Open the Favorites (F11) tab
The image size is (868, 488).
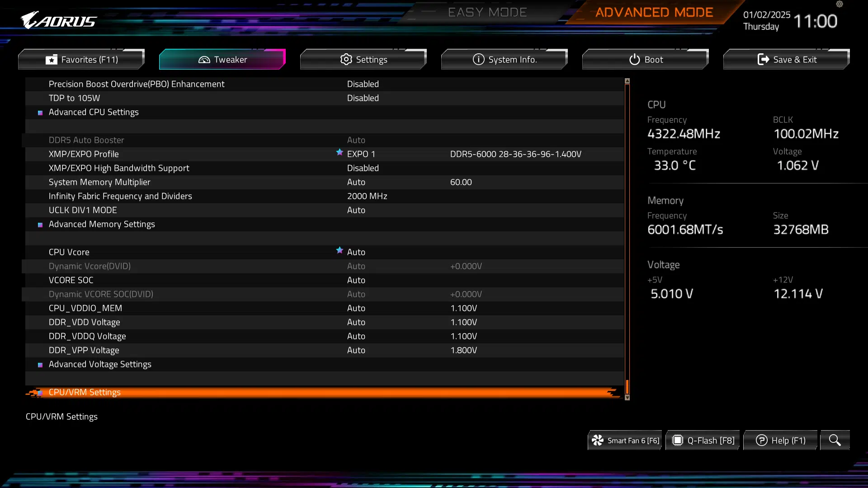[x=81, y=59]
